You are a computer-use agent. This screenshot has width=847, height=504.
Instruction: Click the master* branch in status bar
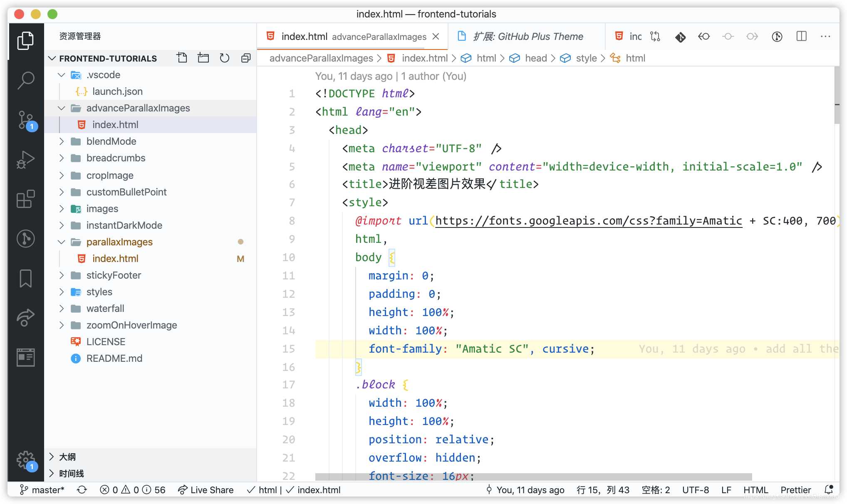click(x=42, y=490)
